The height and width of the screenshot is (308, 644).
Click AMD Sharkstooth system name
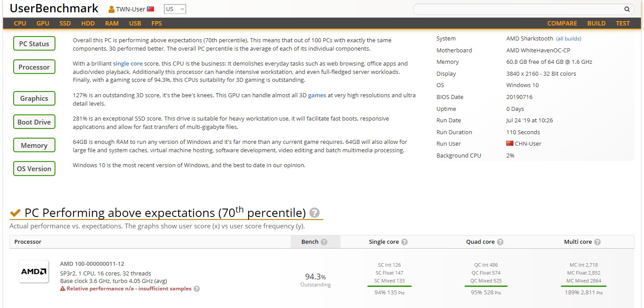[x=530, y=39]
